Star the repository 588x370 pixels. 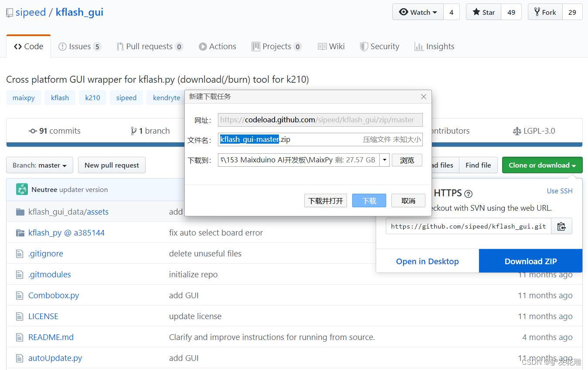pos(484,12)
